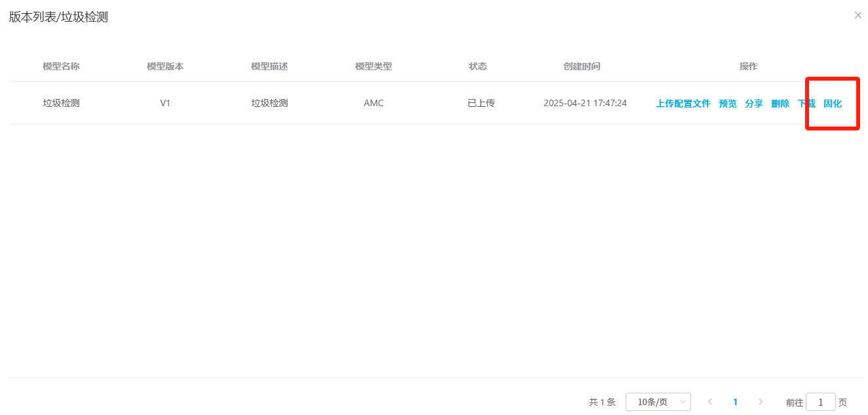This screenshot has height=415, width=868.
Task: Click the previous page arrow
Action: pos(710,402)
